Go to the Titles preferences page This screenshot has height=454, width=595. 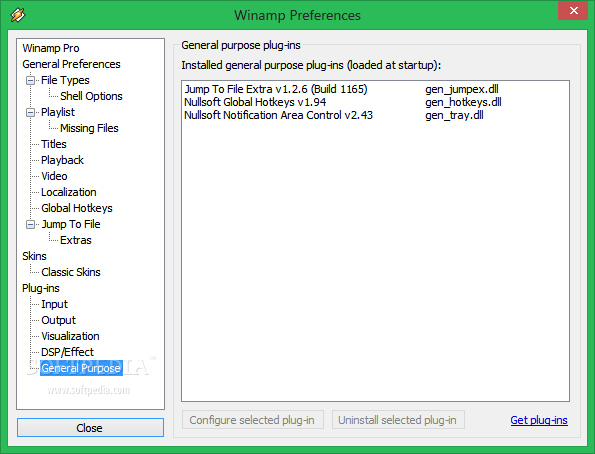54,144
